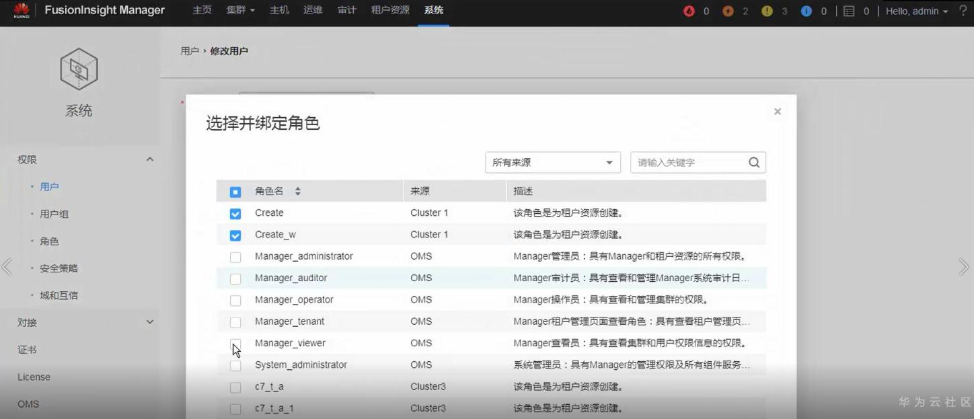Expand the 集群 menu dropdown

pyautogui.click(x=240, y=11)
